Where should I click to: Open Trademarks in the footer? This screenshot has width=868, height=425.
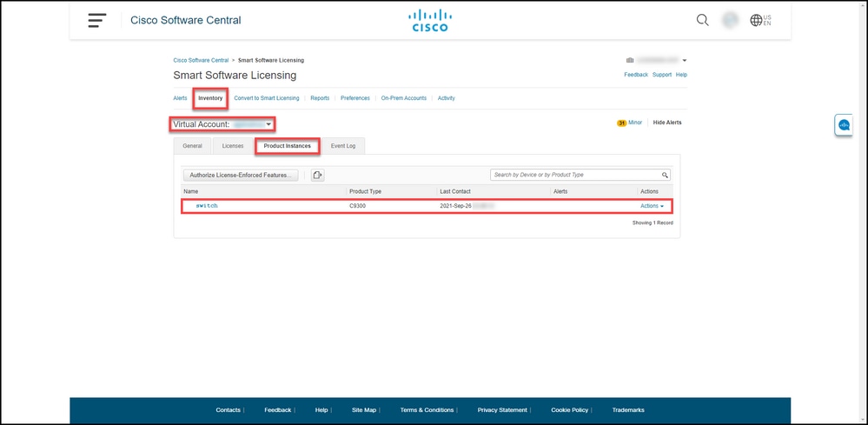(627, 410)
